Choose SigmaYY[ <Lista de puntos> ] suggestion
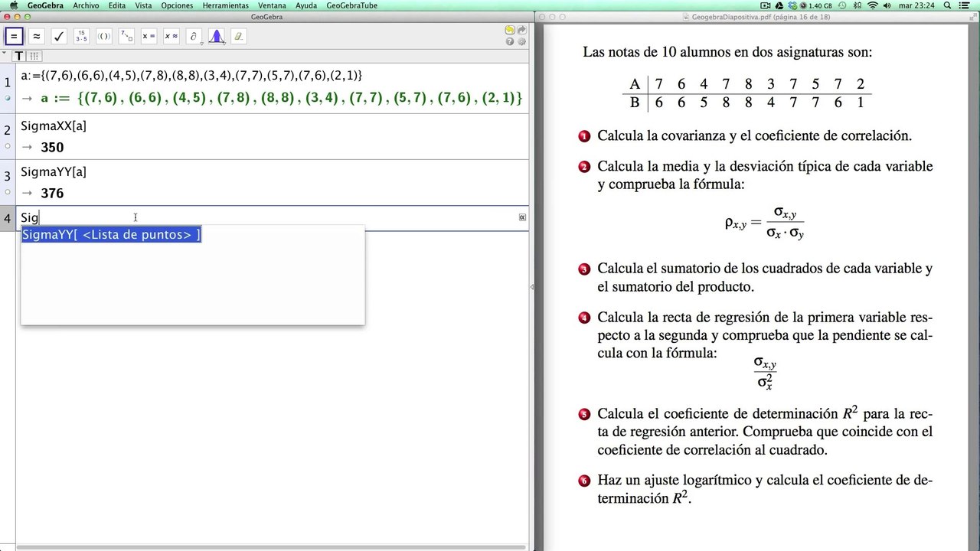Image resolution: width=980 pixels, height=551 pixels. coord(111,235)
